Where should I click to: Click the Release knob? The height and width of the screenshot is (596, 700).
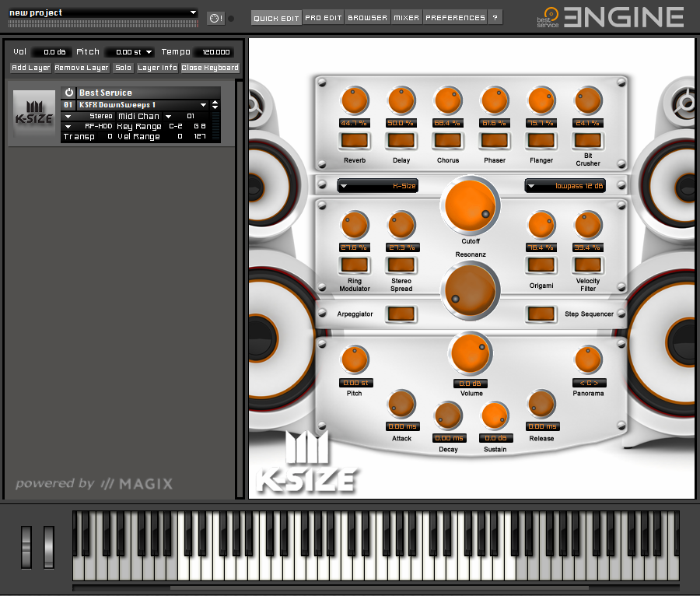click(541, 404)
